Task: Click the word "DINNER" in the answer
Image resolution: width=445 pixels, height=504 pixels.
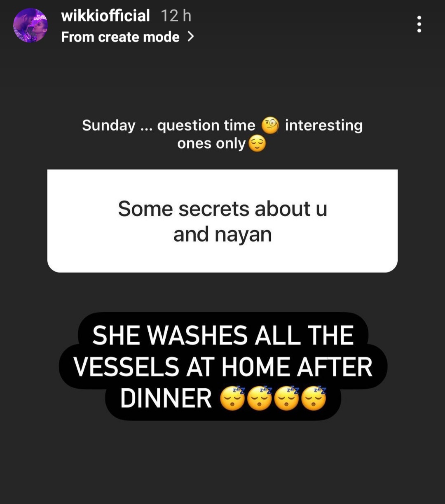Action: pyautogui.click(x=166, y=399)
